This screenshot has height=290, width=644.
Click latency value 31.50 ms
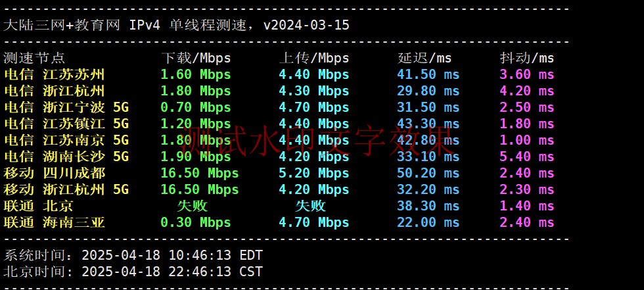[428, 107]
